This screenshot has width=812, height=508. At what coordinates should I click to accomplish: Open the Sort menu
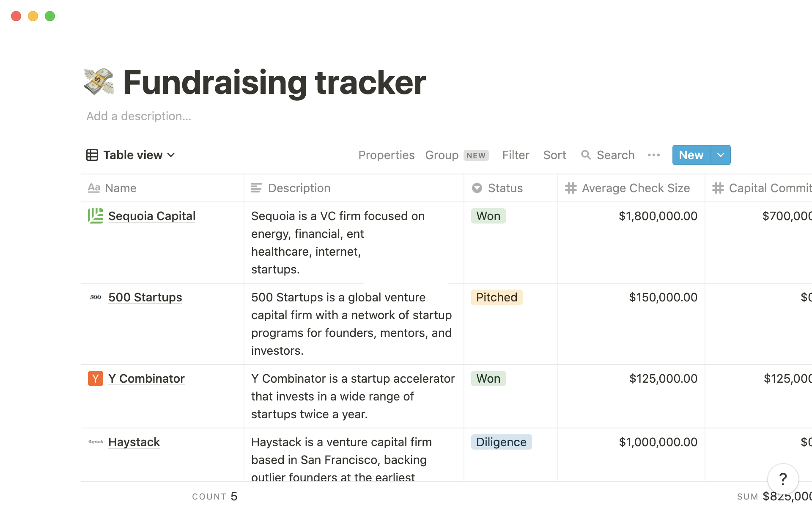tap(554, 155)
